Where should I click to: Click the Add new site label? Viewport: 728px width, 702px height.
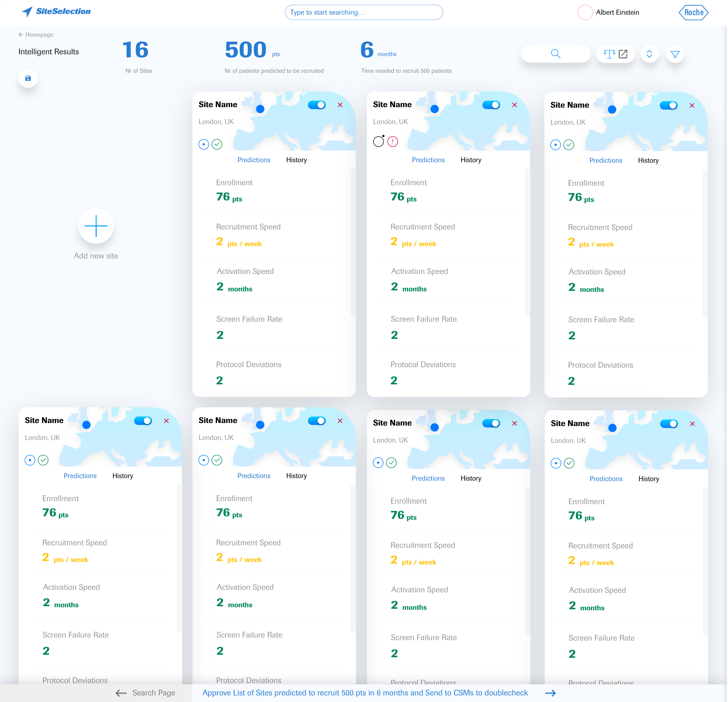[96, 256]
